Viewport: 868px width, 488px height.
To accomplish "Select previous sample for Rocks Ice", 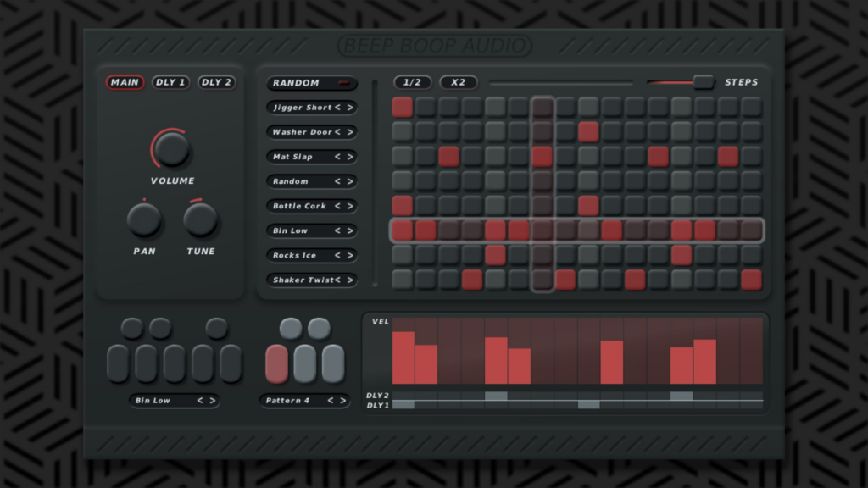I will click(x=337, y=255).
